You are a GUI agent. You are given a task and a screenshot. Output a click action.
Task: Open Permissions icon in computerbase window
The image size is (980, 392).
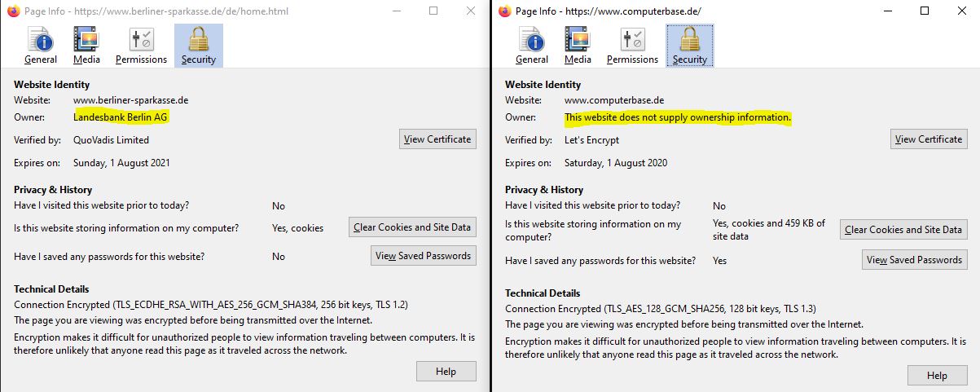[632, 39]
